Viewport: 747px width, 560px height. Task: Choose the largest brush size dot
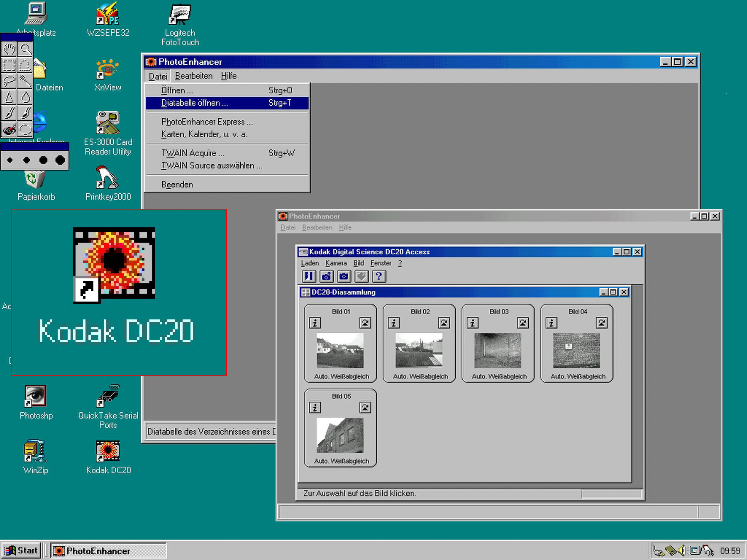60,160
